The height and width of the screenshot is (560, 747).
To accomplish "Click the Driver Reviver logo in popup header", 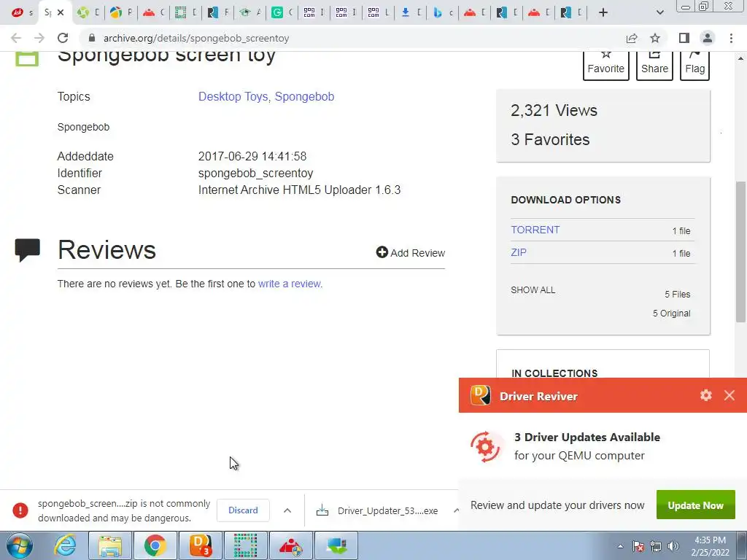I will point(480,395).
